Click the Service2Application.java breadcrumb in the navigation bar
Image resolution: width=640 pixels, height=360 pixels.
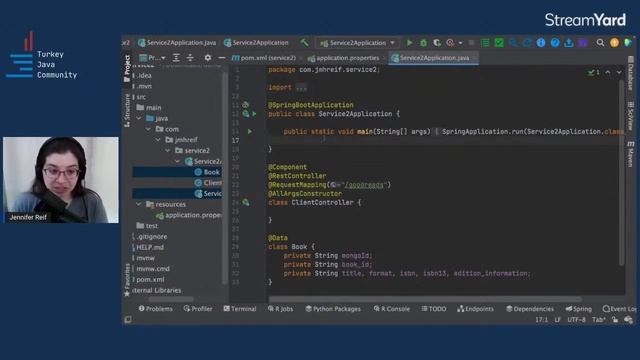coord(177,42)
